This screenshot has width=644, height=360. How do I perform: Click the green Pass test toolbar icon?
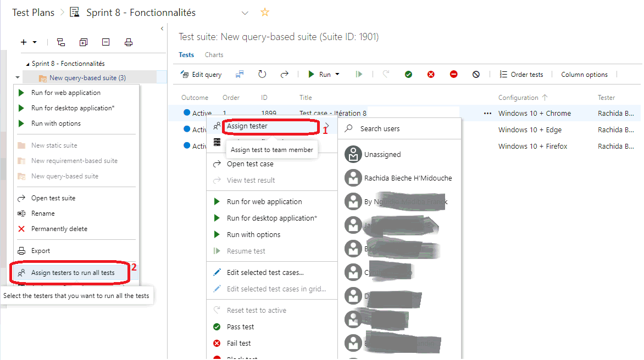[x=408, y=74]
